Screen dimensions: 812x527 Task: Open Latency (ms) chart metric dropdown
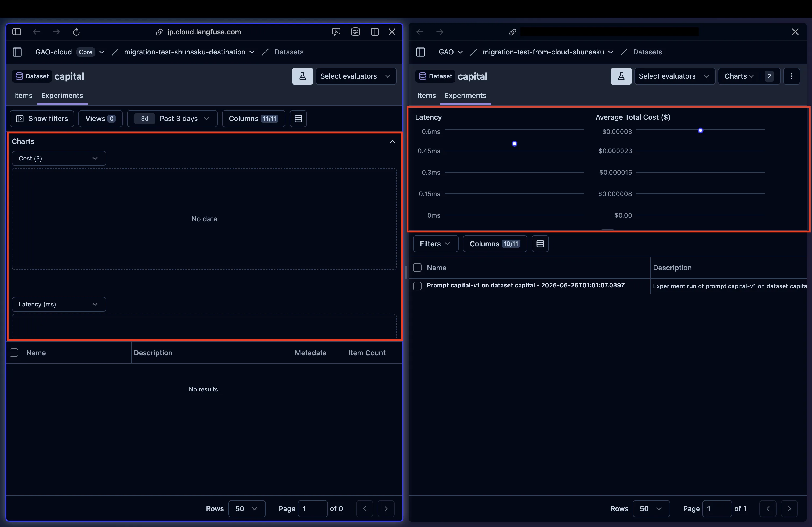click(59, 304)
